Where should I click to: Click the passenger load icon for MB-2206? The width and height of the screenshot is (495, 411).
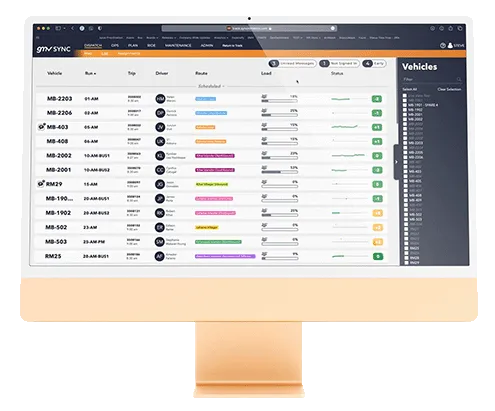tap(264, 110)
